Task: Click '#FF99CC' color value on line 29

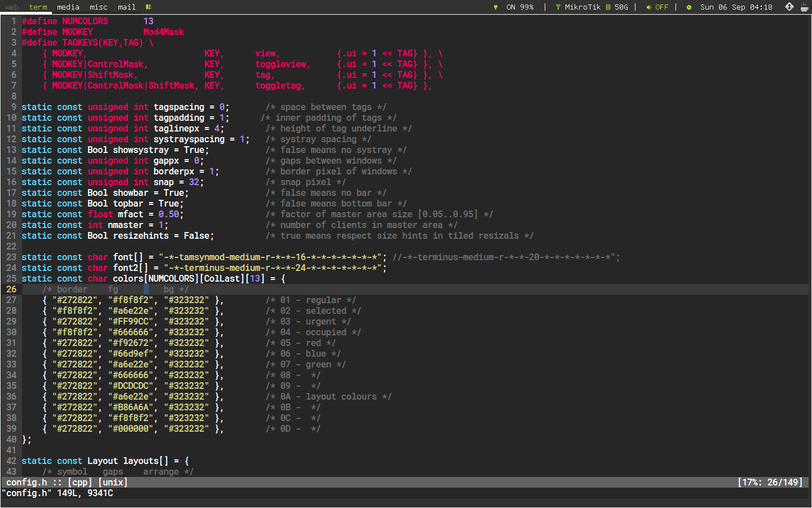Action: click(131, 322)
